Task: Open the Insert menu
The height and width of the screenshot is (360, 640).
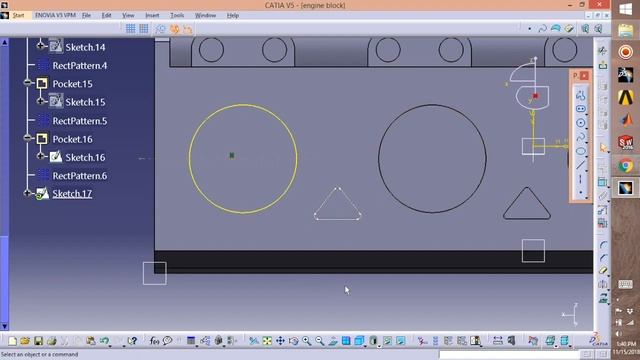Action: pos(152,16)
